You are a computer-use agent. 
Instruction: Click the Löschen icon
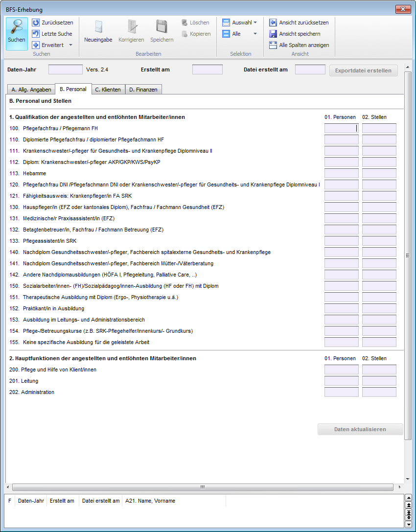(185, 23)
